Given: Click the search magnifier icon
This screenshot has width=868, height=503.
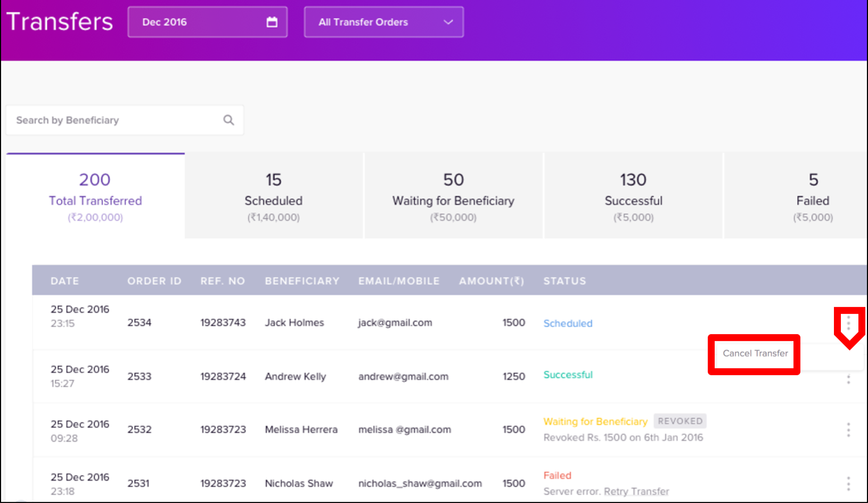Looking at the screenshot, I should 228,120.
